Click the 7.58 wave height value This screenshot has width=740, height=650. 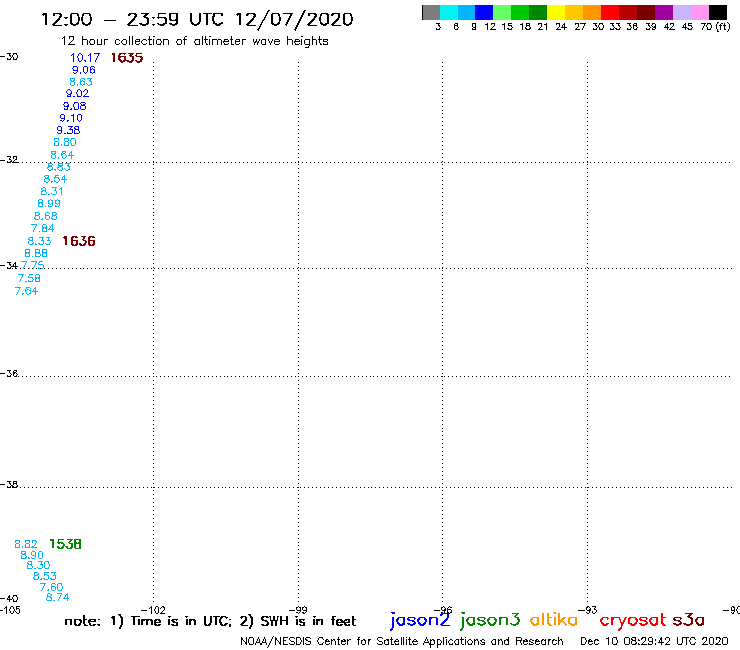(x=29, y=278)
